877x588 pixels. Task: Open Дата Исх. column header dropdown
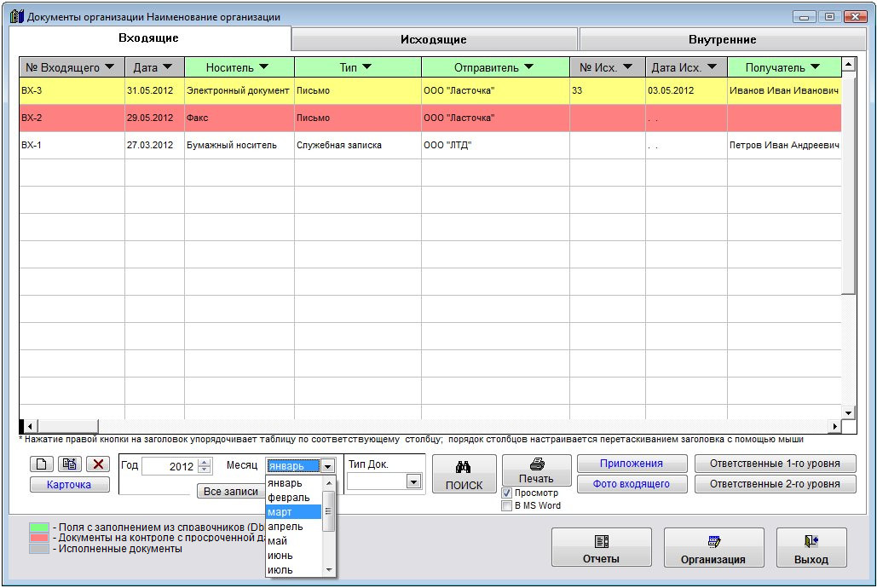point(712,67)
